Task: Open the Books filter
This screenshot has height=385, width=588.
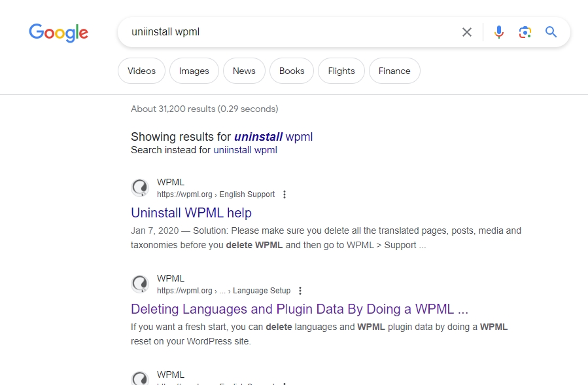Action: [x=292, y=71]
